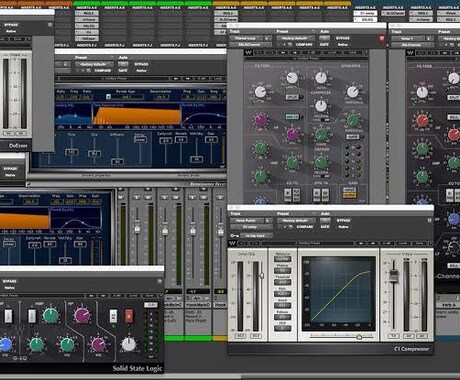Toggle BYPASS in the C1 Compressor header
Image resolution: width=460 pixels, height=380 pixels.
click(343, 221)
